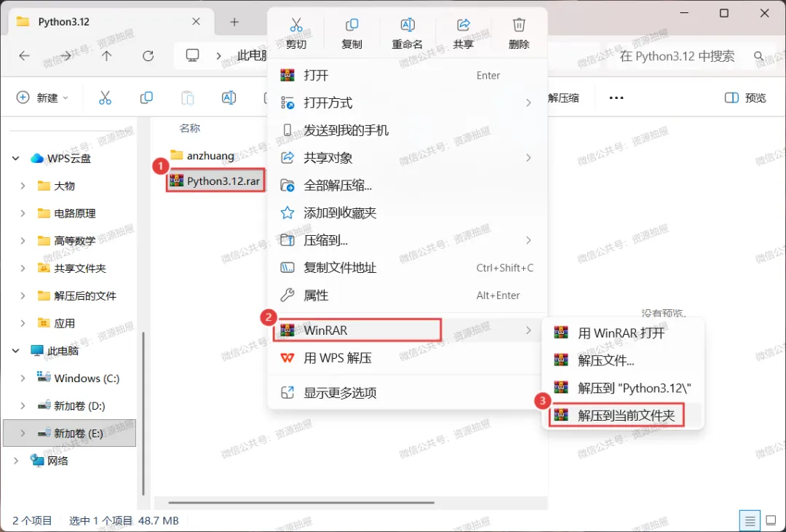Open the 压缩到... submenu
The image size is (786, 532).
[408, 240]
